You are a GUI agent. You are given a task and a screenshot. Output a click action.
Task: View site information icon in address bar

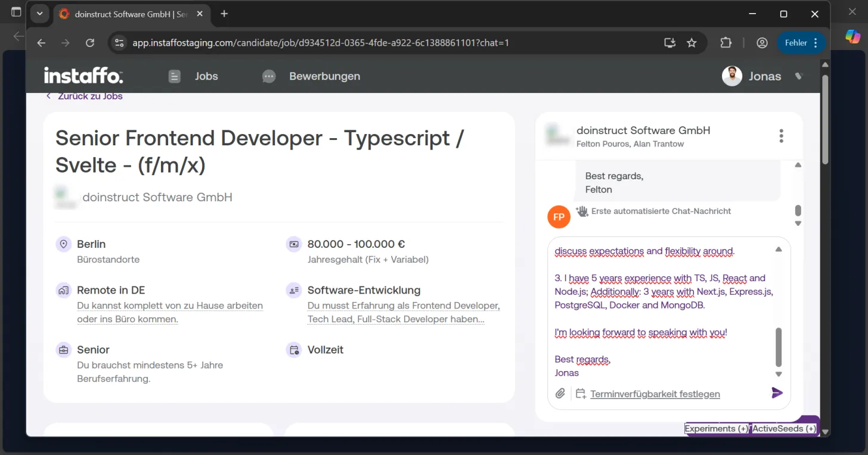point(119,43)
